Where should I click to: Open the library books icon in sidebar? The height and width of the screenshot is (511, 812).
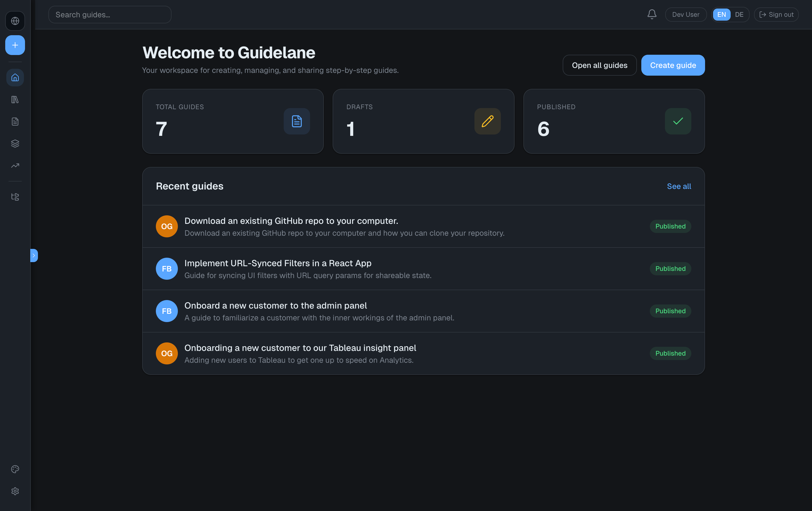tap(15, 100)
